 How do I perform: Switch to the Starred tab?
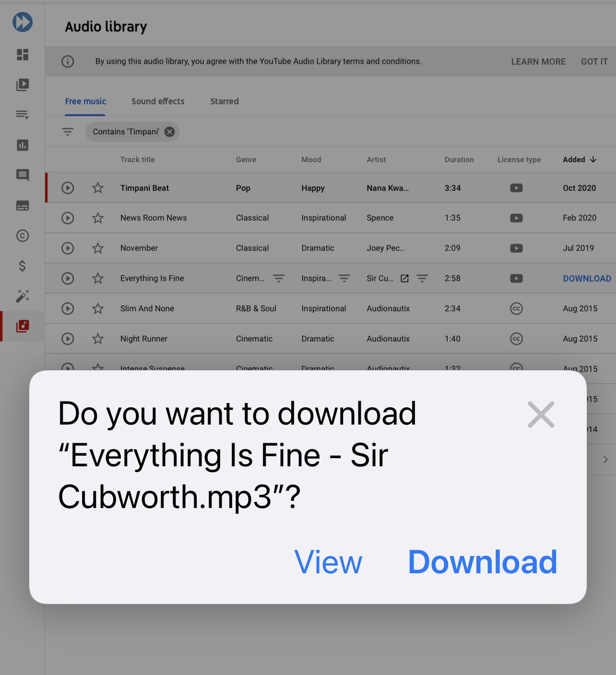pos(225,101)
